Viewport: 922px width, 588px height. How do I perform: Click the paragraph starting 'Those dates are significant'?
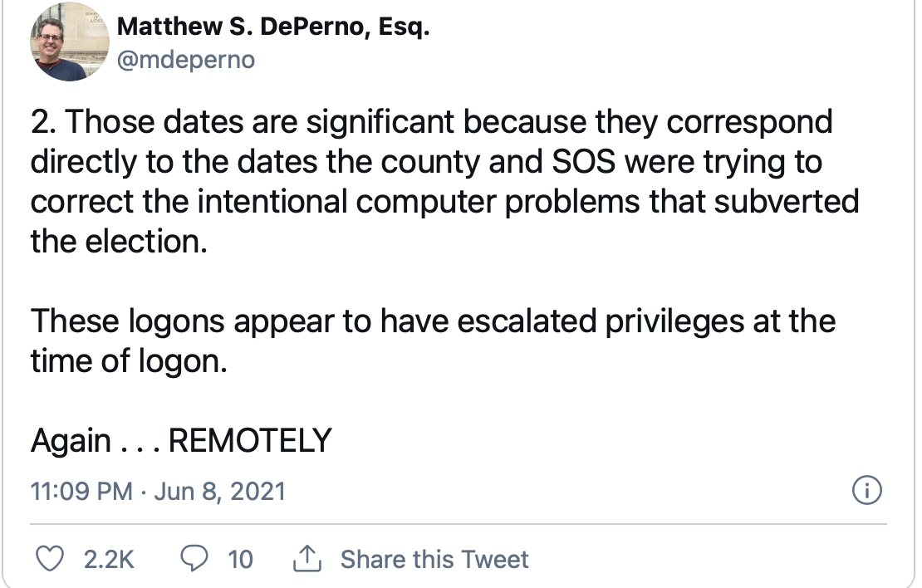coord(445,181)
